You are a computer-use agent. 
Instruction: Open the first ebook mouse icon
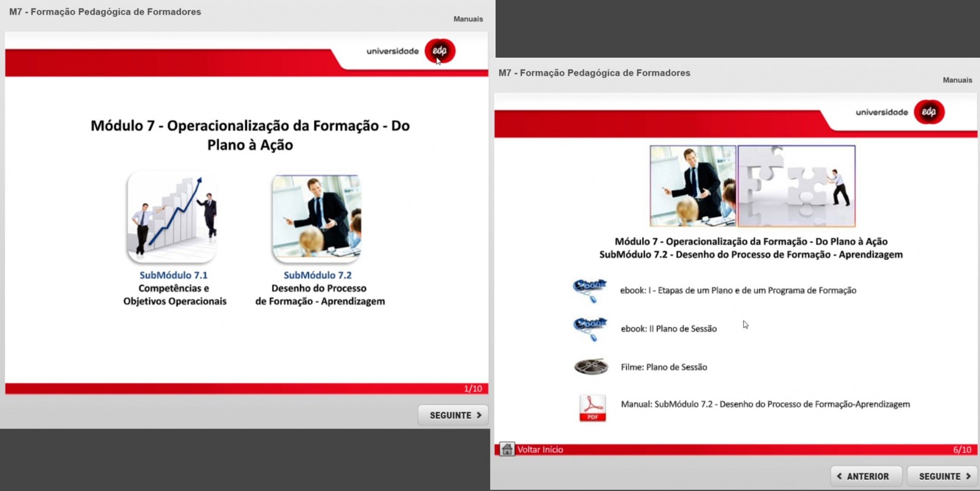pyautogui.click(x=589, y=290)
